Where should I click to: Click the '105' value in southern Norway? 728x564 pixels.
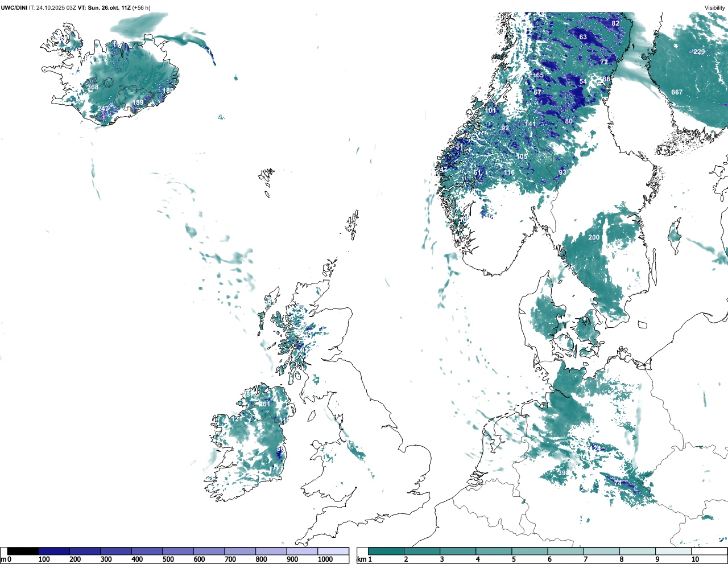(522, 157)
